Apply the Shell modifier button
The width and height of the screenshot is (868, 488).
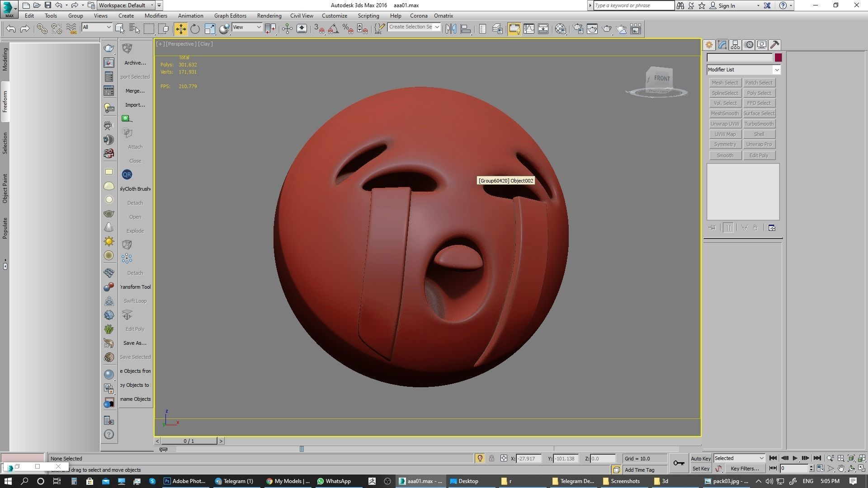759,134
